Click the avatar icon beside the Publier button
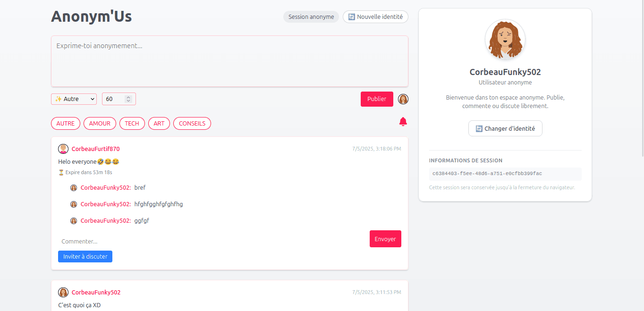Viewport: 644px width, 311px height. point(403,99)
